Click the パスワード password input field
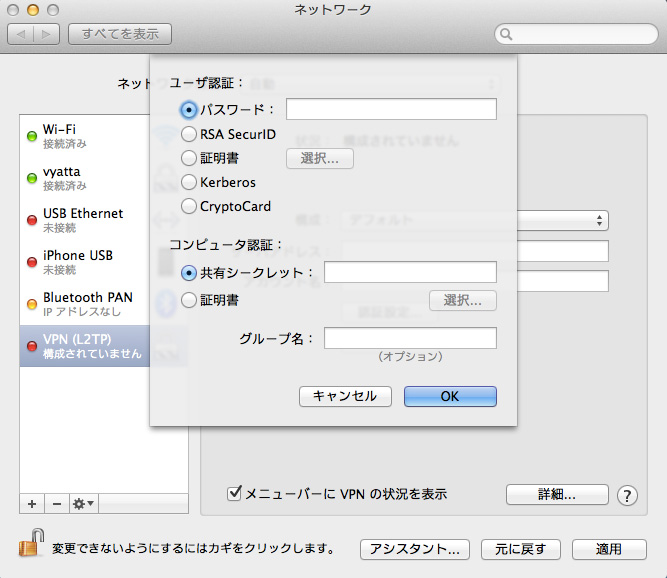This screenshot has height=578, width=667. pyautogui.click(x=391, y=109)
